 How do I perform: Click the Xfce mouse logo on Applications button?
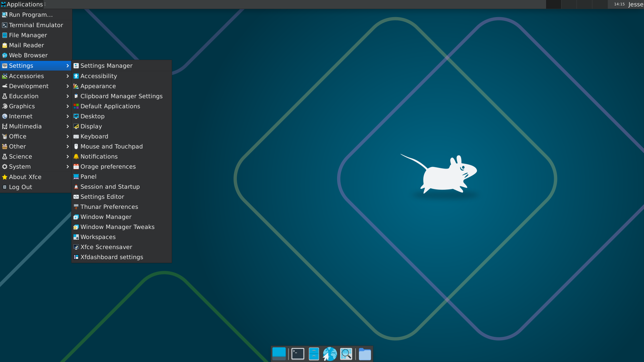click(x=3, y=4)
